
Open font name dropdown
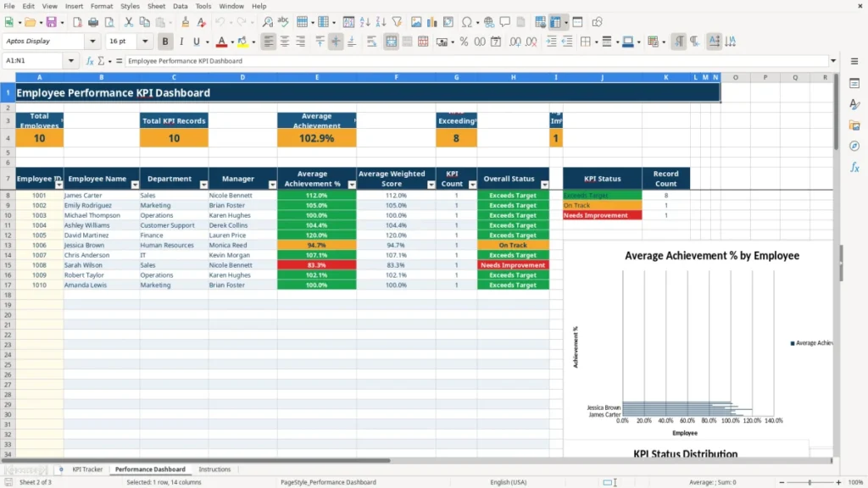(x=92, y=41)
